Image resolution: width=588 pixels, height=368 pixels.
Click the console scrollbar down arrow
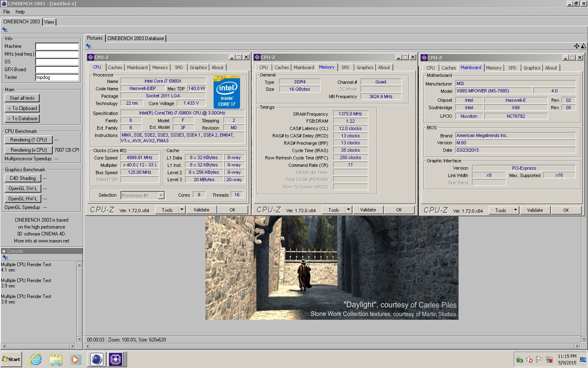[79, 339]
